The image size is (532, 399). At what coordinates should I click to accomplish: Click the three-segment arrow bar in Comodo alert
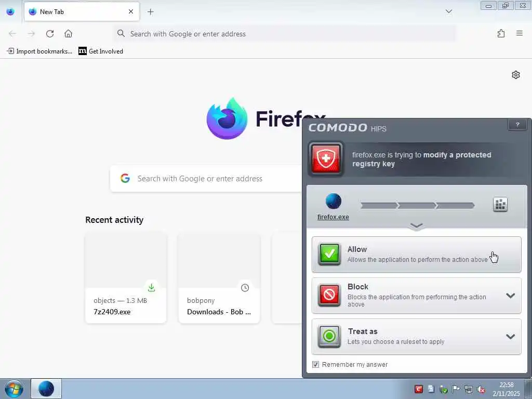(417, 206)
